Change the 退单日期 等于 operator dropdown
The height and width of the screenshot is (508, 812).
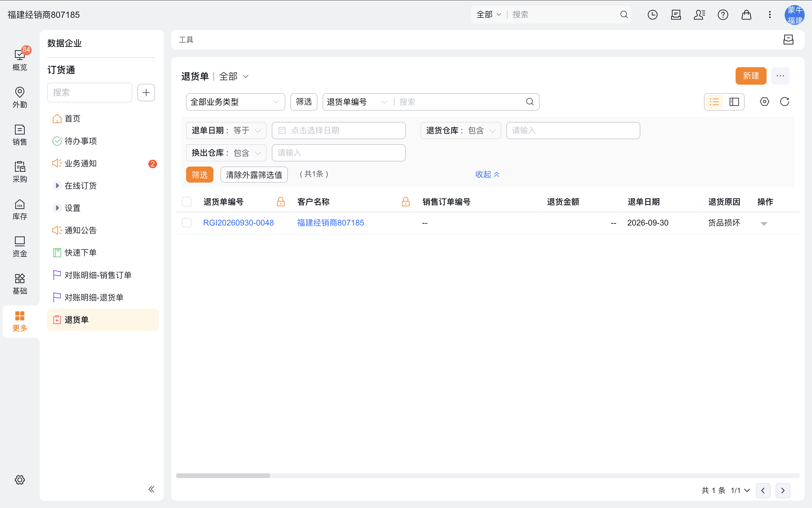click(226, 130)
